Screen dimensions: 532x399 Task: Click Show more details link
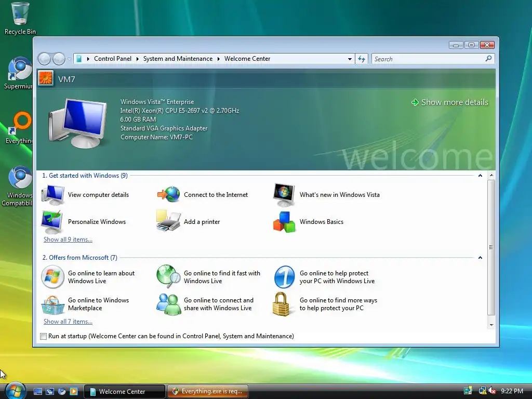450,102
